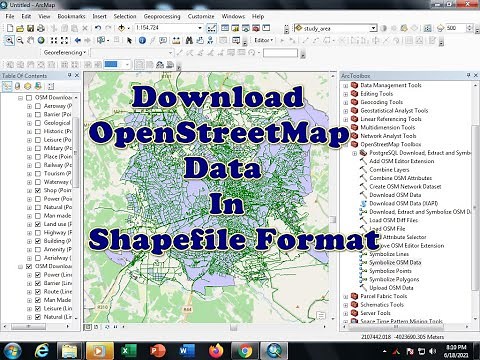This screenshot has height=360, width=480.
Task: Select the Zoom In tool
Action: 9,41
